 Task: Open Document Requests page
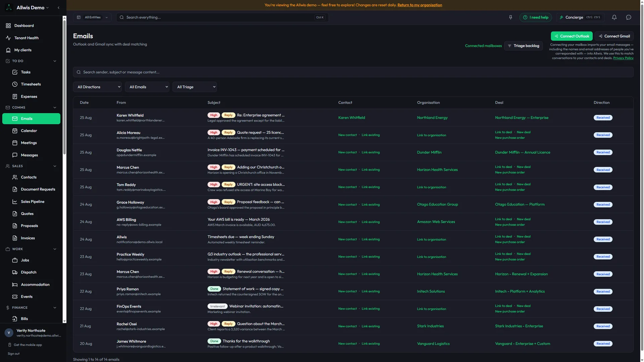(31, 189)
